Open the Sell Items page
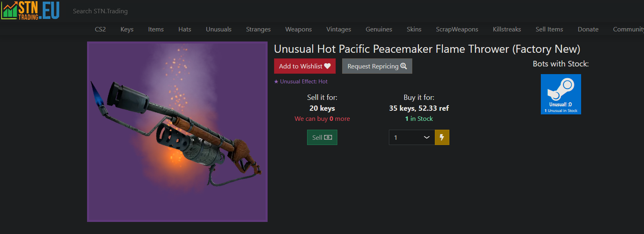 click(x=549, y=29)
